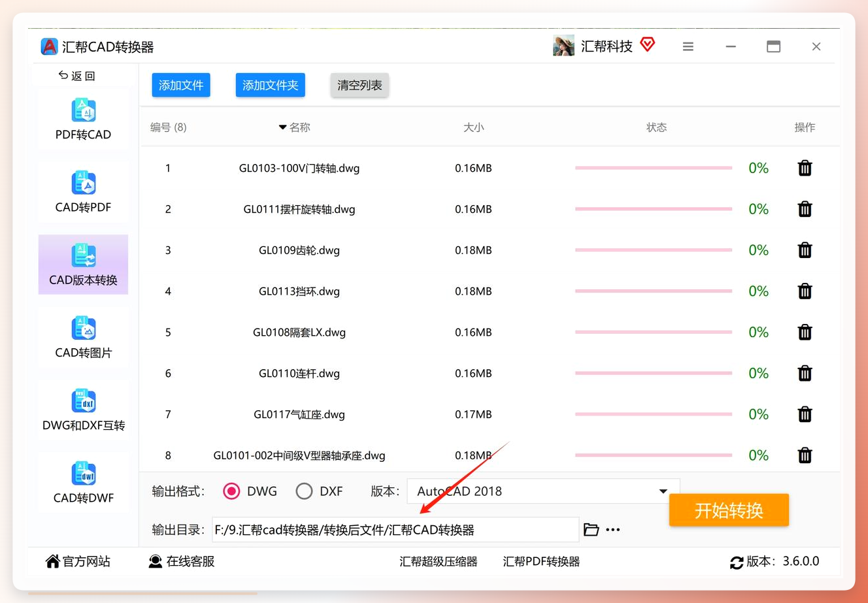Remove GL0117气缸座.dwg using its trash icon

pyautogui.click(x=805, y=414)
